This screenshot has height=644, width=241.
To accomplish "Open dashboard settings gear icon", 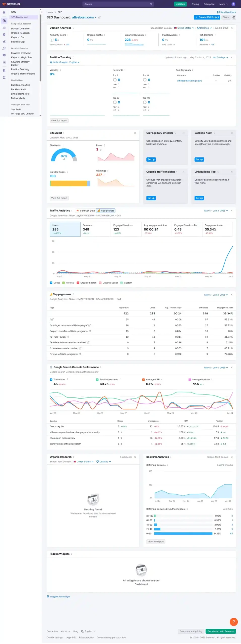I will pos(234,17).
